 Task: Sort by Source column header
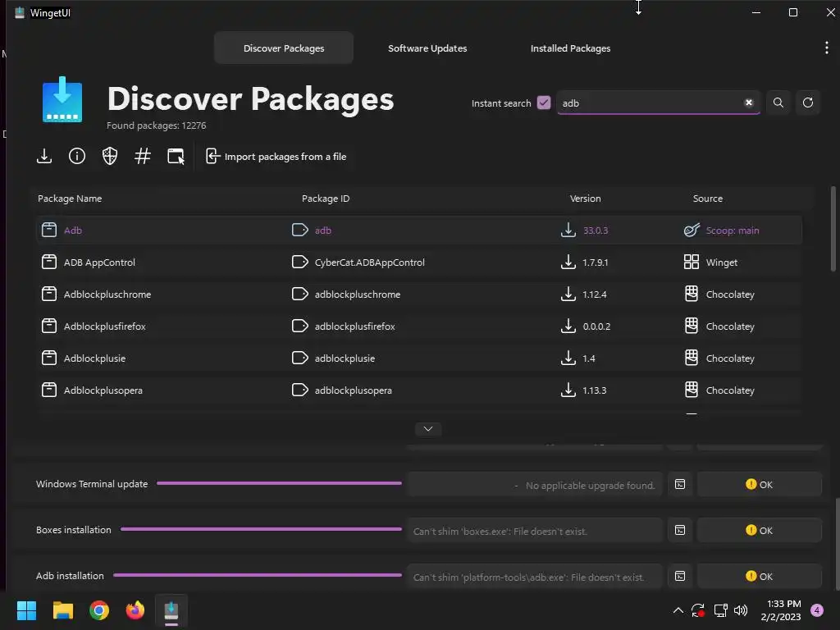(x=708, y=199)
